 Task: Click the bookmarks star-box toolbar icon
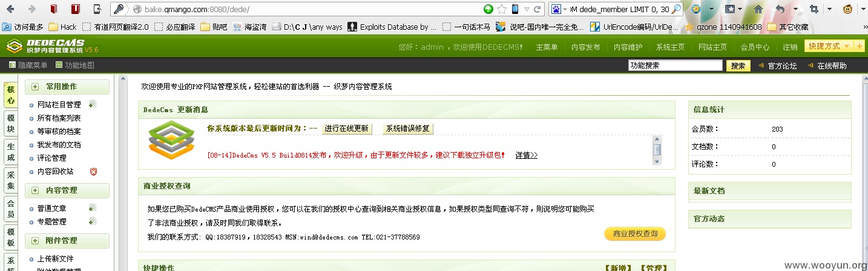pyautogui.click(x=731, y=9)
